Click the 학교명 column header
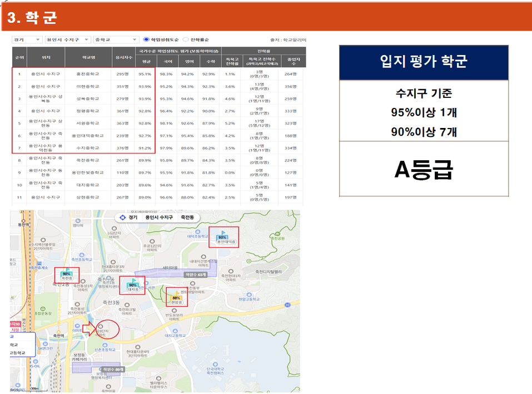The image size is (532, 394). pos(88,57)
